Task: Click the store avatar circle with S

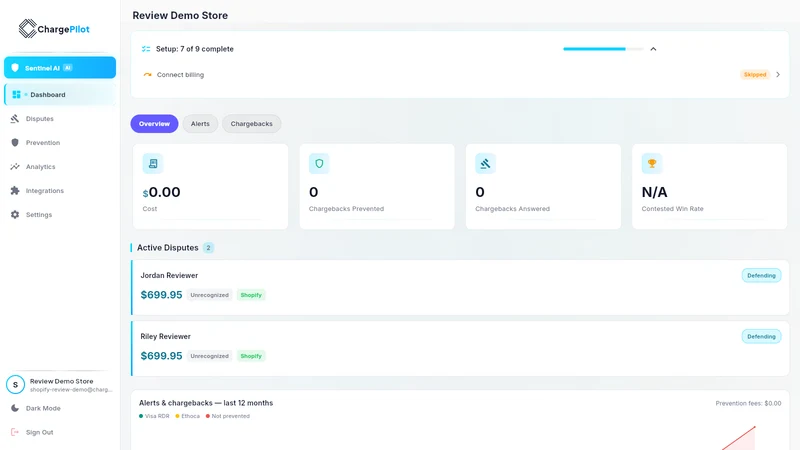Action: point(15,385)
